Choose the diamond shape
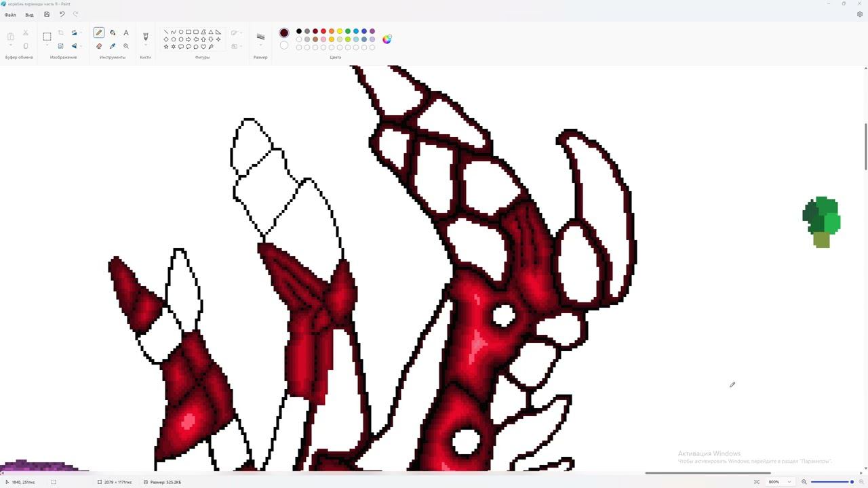This screenshot has width=868, height=488. (166, 39)
